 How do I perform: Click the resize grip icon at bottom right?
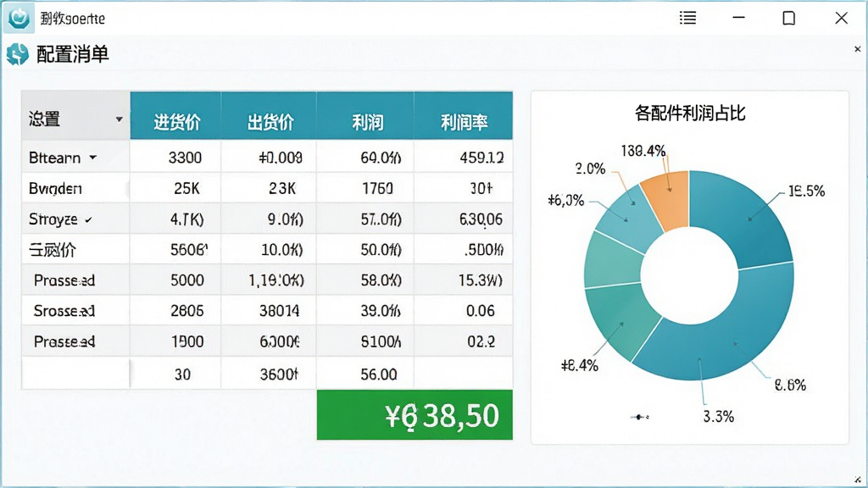tap(858, 480)
